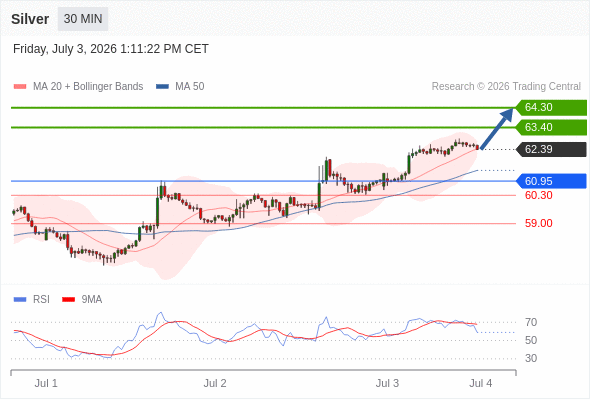Screen dimensions: 590x400
Task: Click the red 59.00 support label
Action: click(538, 223)
